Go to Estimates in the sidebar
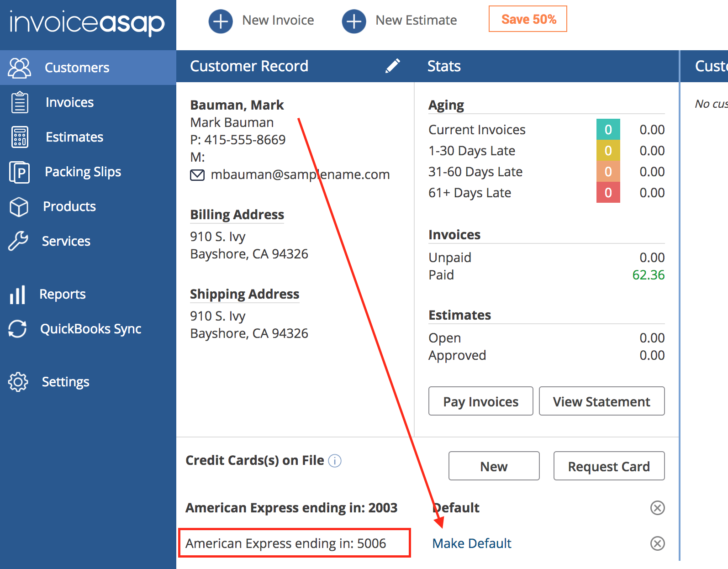Image resolution: width=728 pixels, height=569 pixels. pyautogui.click(x=74, y=137)
